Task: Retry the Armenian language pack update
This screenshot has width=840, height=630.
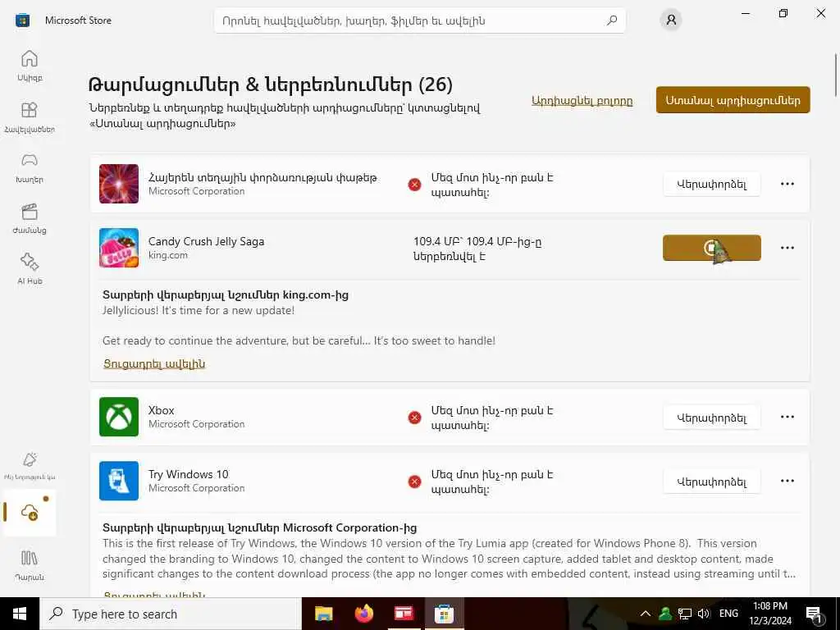Action: (x=711, y=185)
